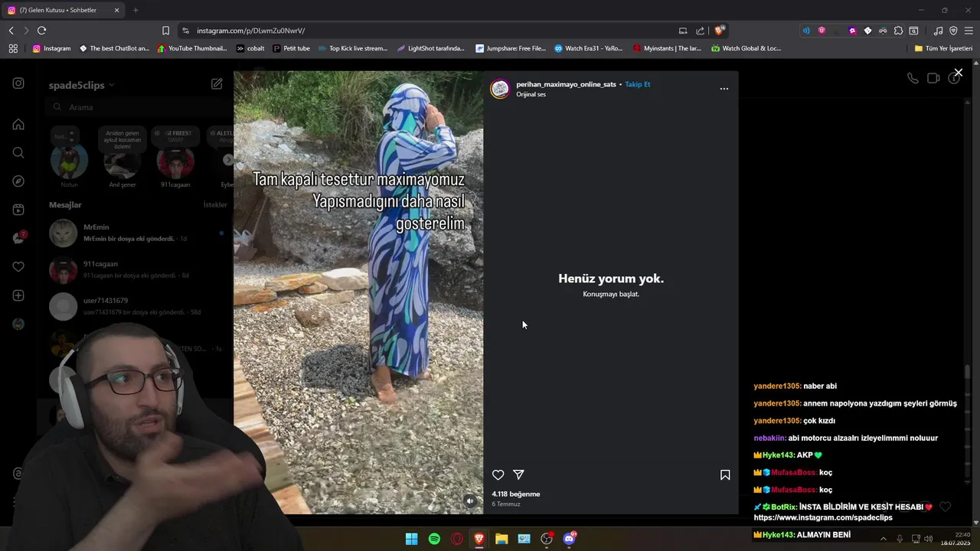
Task: Open cobalt bookmark
Action: pos(250,48)
